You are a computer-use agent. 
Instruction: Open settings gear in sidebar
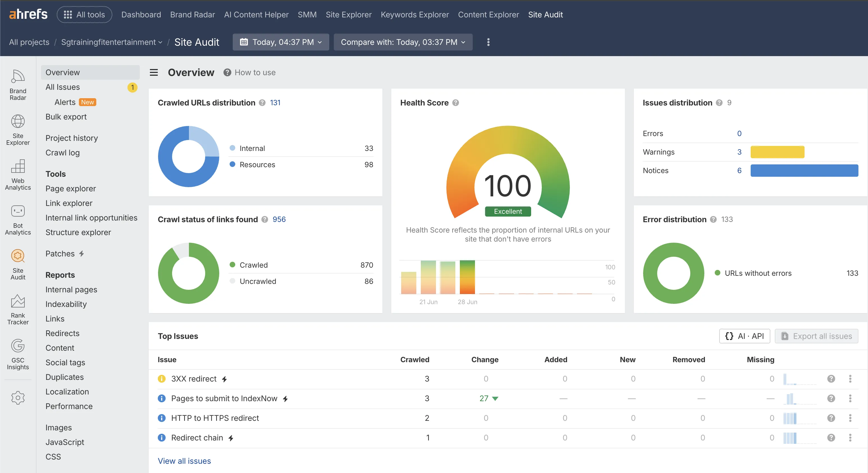click(x=18, y=398)
